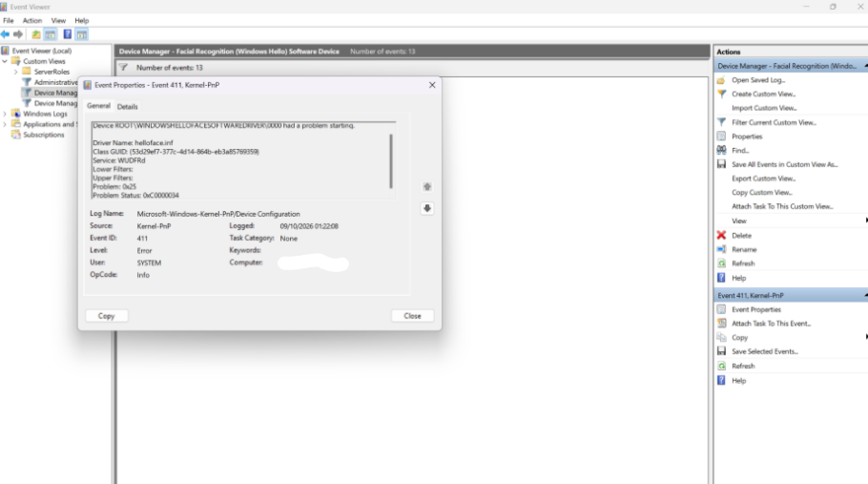The image size is (868, 484).
Task: Expand the ServerRoles folder
Action: [15, 72]
